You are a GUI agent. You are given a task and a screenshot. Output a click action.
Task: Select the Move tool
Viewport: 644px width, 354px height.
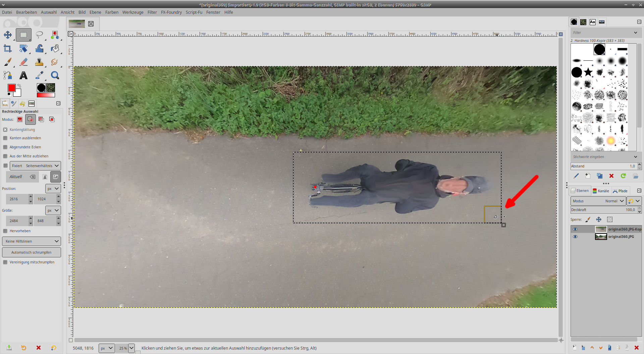coord(8,35)
